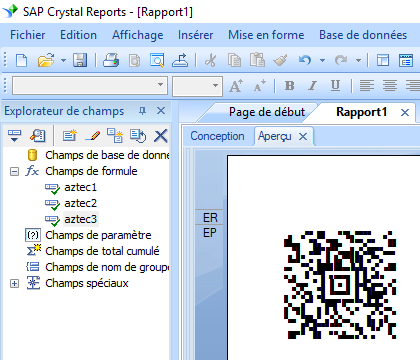The image size is (420, 360).
Task: Toggle underline formatting
Action: [x=335, y=86]
